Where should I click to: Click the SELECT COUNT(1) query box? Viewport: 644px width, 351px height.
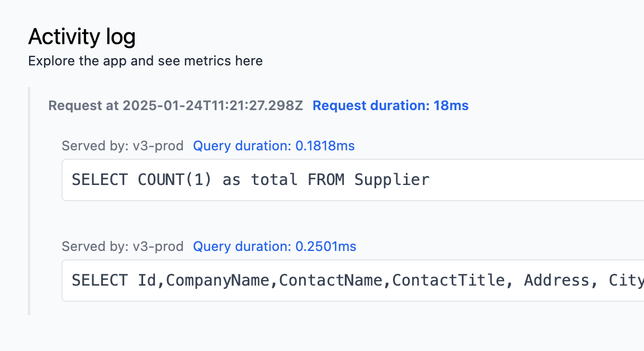point(352,180)
